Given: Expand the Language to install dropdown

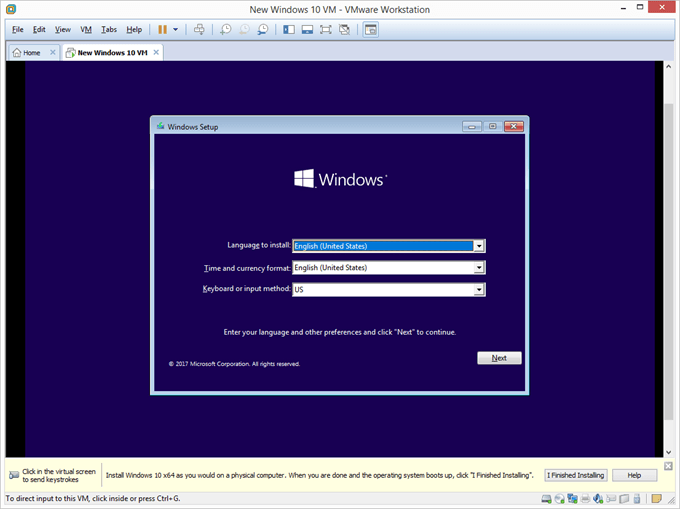Looking at the screenshot, I should 480,245.
